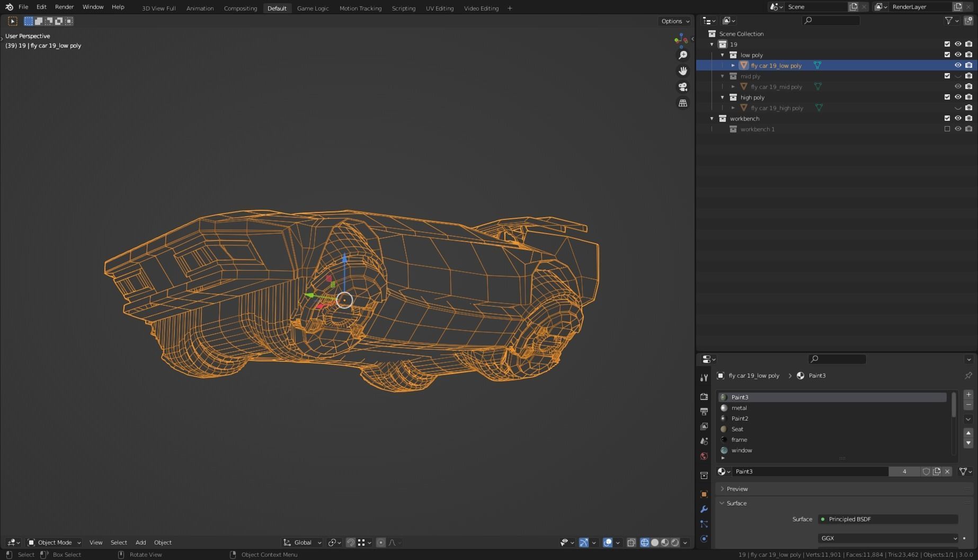Open the Render menu
The width and height of the screenshot is (978, 560).
point(64,7)
